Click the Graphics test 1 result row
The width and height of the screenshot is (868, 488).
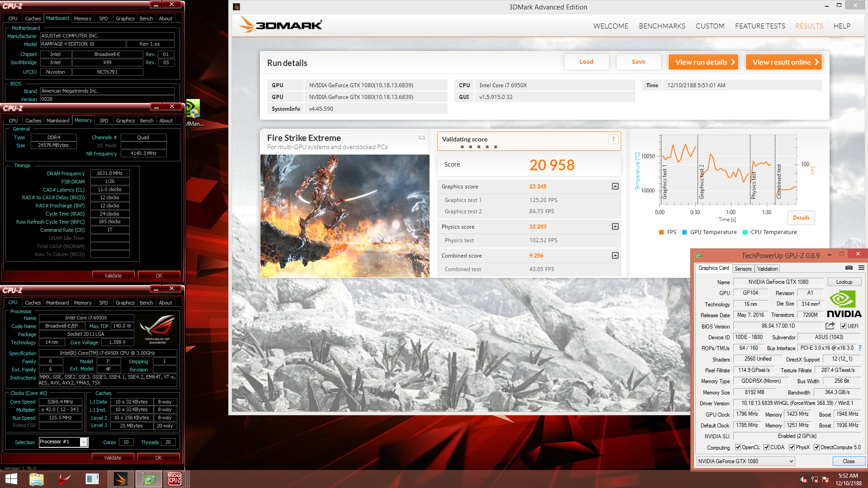(x=529, y=200)
